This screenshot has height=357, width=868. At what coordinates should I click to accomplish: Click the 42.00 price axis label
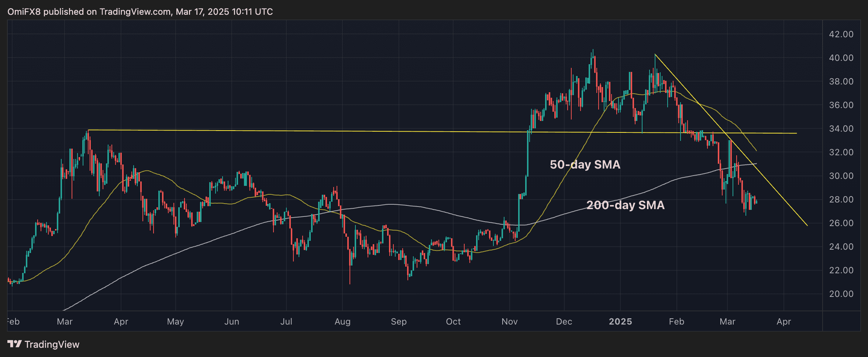tap(841, 34)
